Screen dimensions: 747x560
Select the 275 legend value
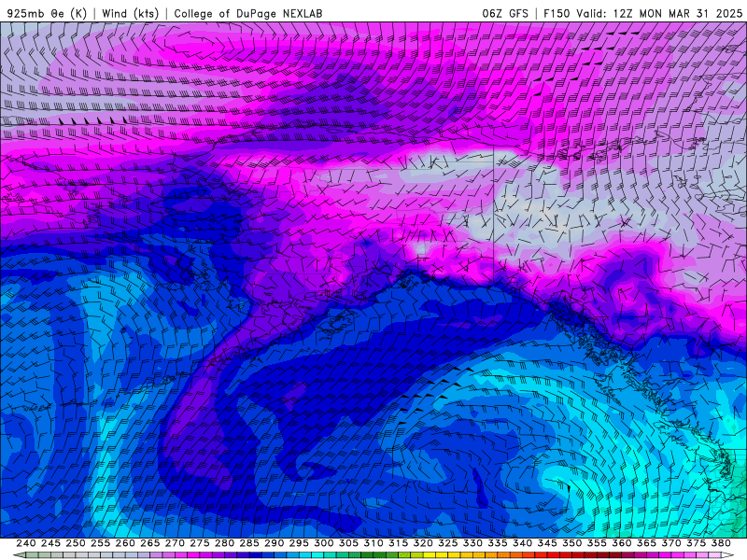click(200, 543)
